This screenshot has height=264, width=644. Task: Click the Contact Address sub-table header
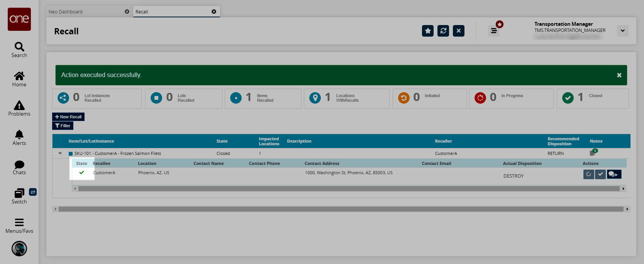[322, 163]
